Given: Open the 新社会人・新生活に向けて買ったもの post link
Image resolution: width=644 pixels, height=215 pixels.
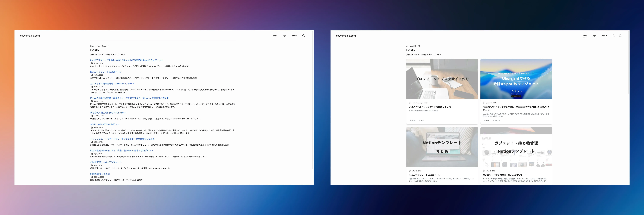Looking at the screenshot, I should (x=108, y=113).
